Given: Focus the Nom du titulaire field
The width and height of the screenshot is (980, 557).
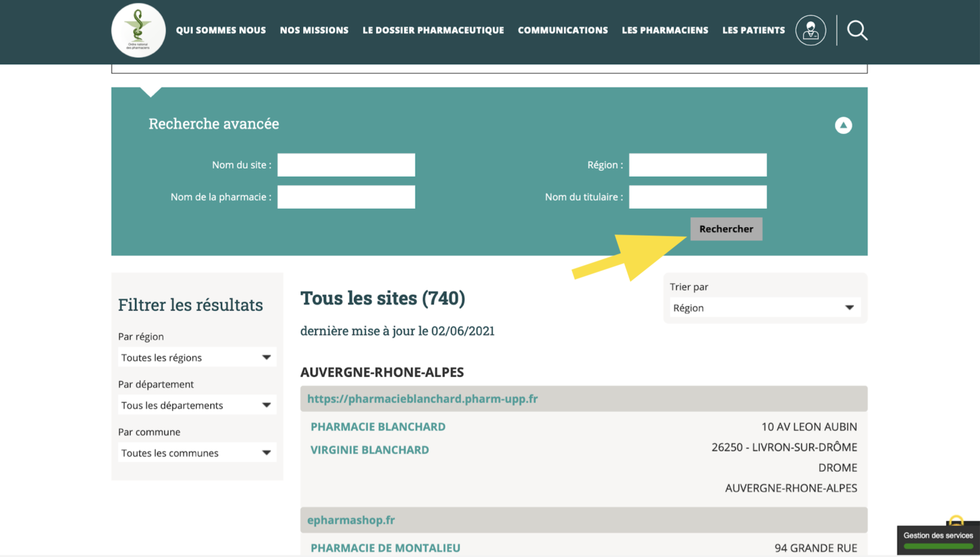Looking at the screenshot, I should pyautogui.click(x=697, y=197).
